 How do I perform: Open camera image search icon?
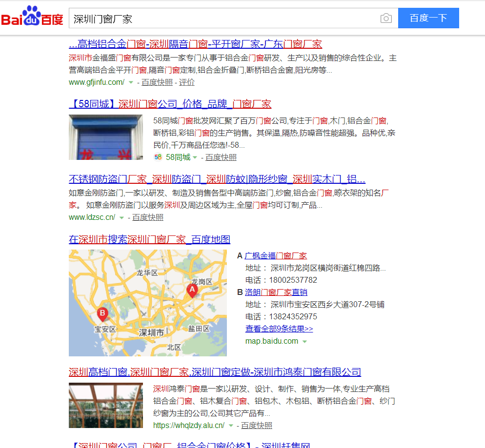(x=386, y=18)
